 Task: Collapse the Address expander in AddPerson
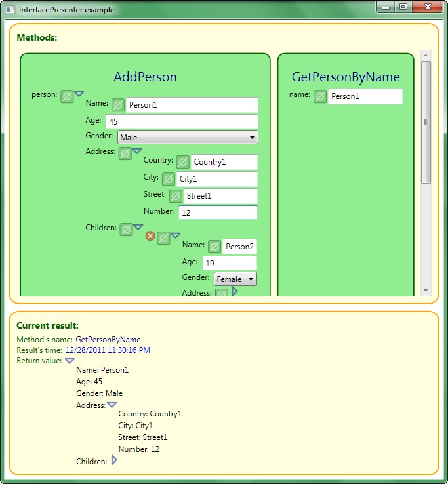pyautogui.click(x=137, y=151)
